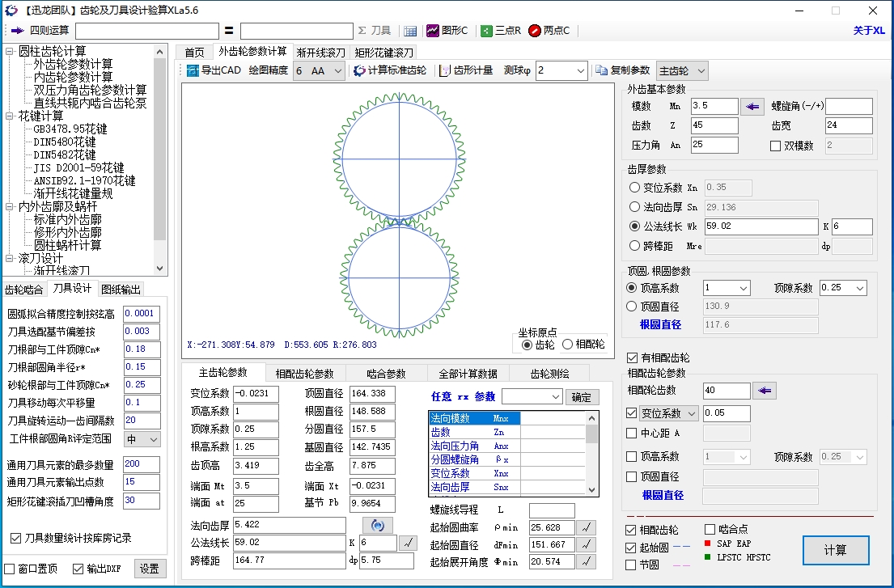The image size is (894, 588).
Task: Open the 关于XL link
Action: [x=869, y=31]
